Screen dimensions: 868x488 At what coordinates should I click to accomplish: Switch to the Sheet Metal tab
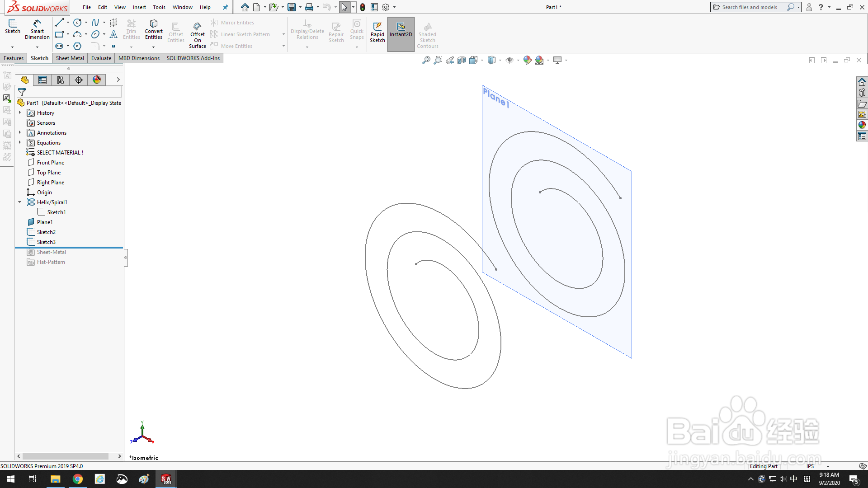70,58
